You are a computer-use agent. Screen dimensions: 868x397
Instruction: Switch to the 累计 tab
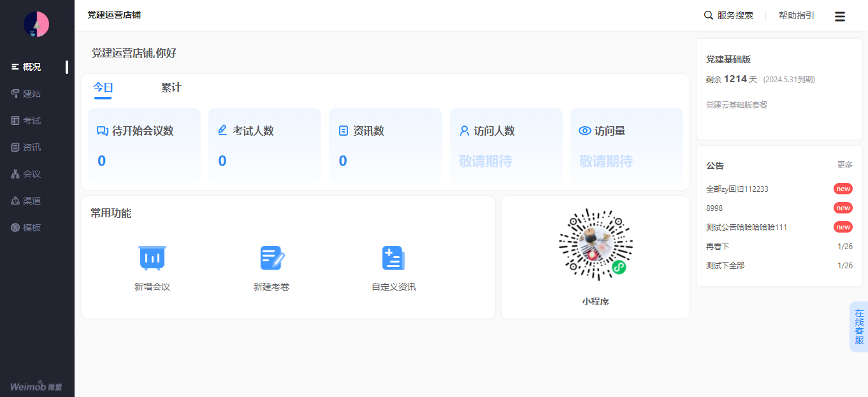[x=171, y=88]
